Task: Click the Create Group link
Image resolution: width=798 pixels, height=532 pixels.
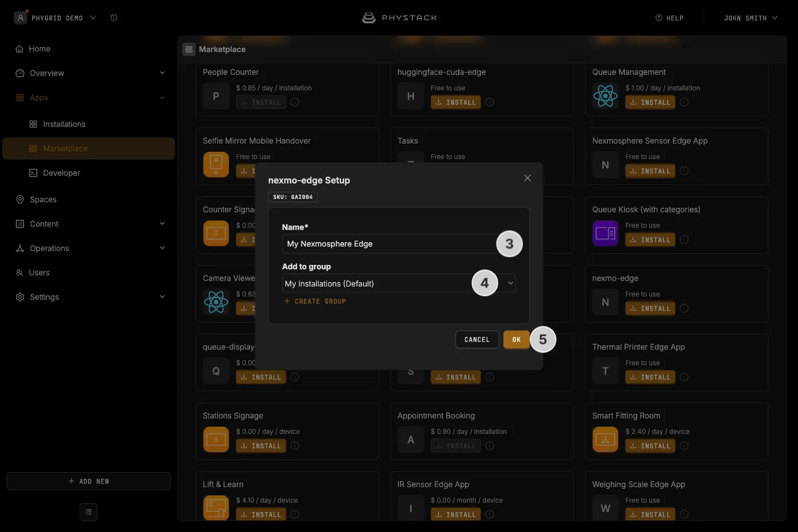Action: coord(315,301)
